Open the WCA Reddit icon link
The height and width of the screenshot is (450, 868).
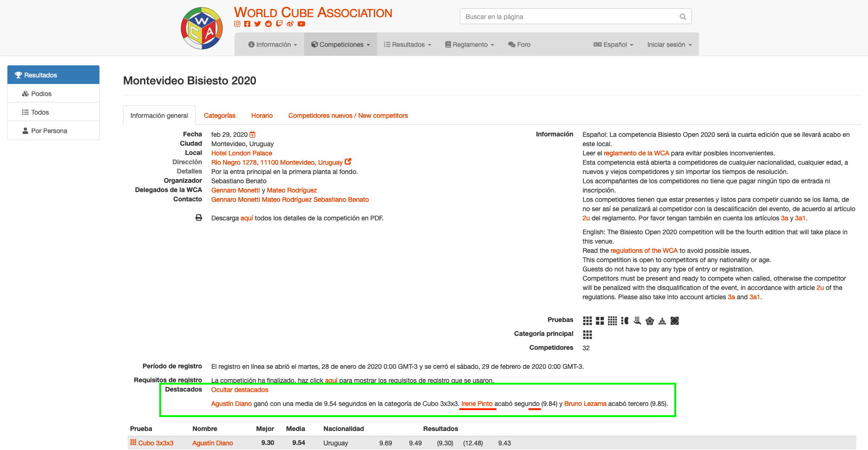(268, 24)
